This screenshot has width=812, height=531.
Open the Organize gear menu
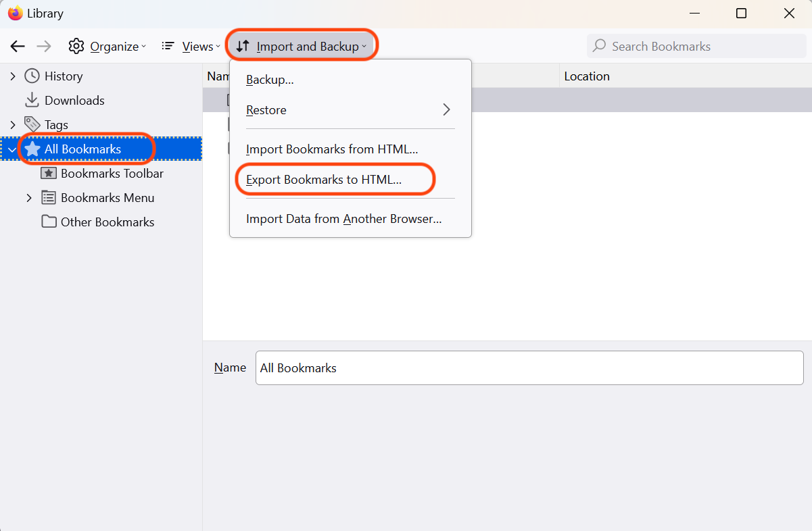(108, 47)
